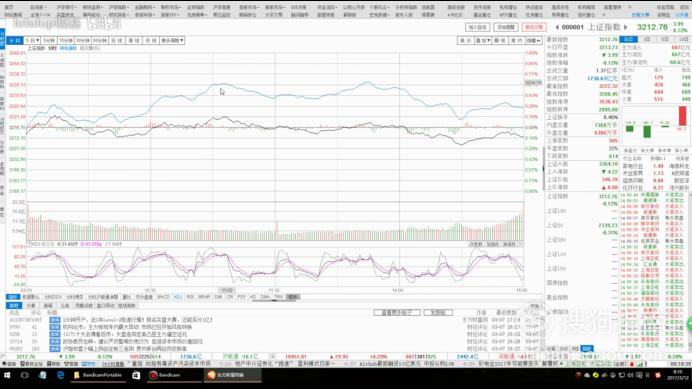Select the 15分钟 chart period
The width and height of the screenshot is (692, 389).
[66, 40]
